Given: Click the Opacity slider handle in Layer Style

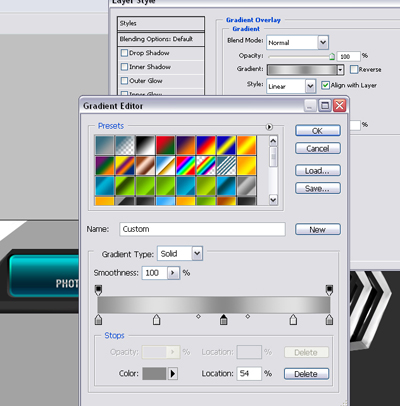Looking at the screenshot, I should click(332, 56).
